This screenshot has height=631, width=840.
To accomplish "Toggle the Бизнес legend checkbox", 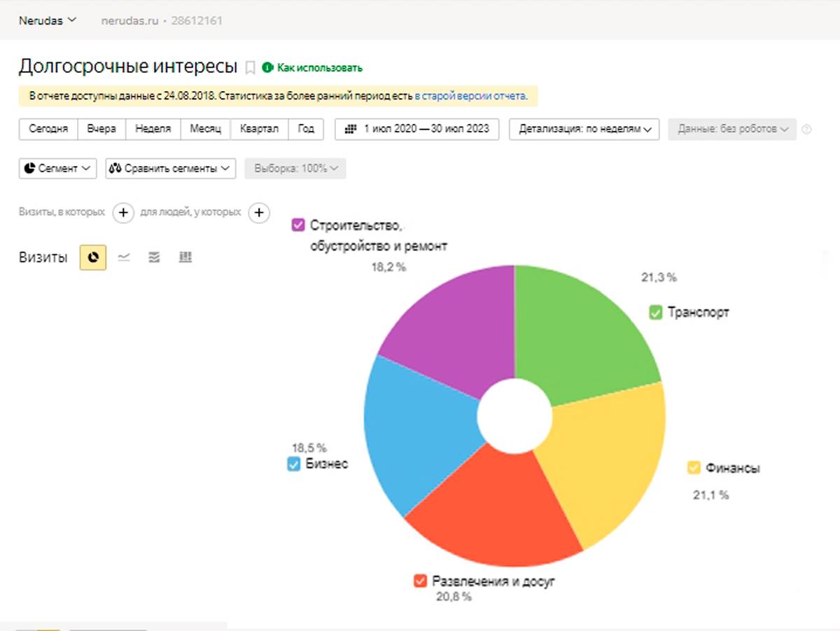I will pyautogui.click(x=294, y=464).
